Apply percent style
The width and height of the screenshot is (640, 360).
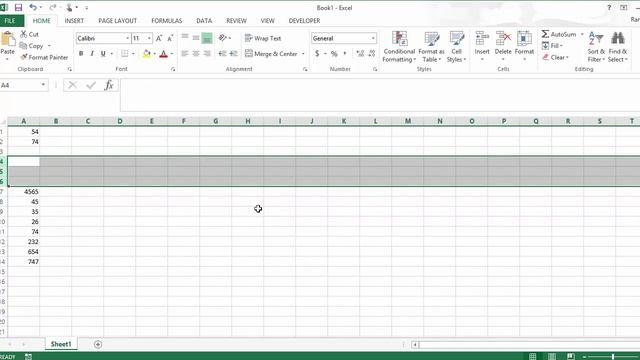(334, 53)
